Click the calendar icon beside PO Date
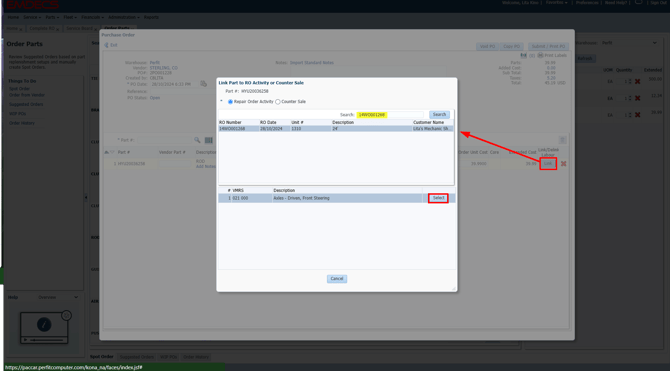 click(203, 84)
